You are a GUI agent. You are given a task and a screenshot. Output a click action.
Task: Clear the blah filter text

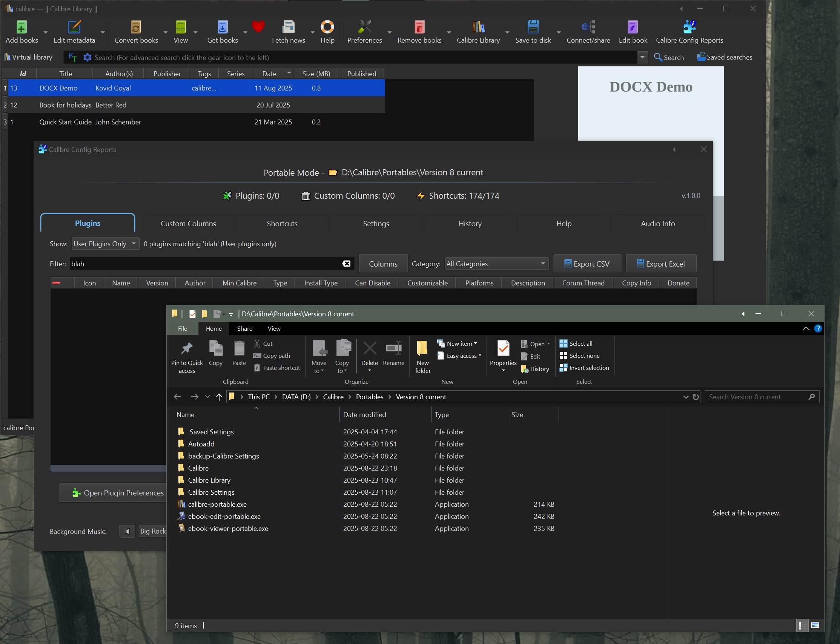tap(346, 264)
